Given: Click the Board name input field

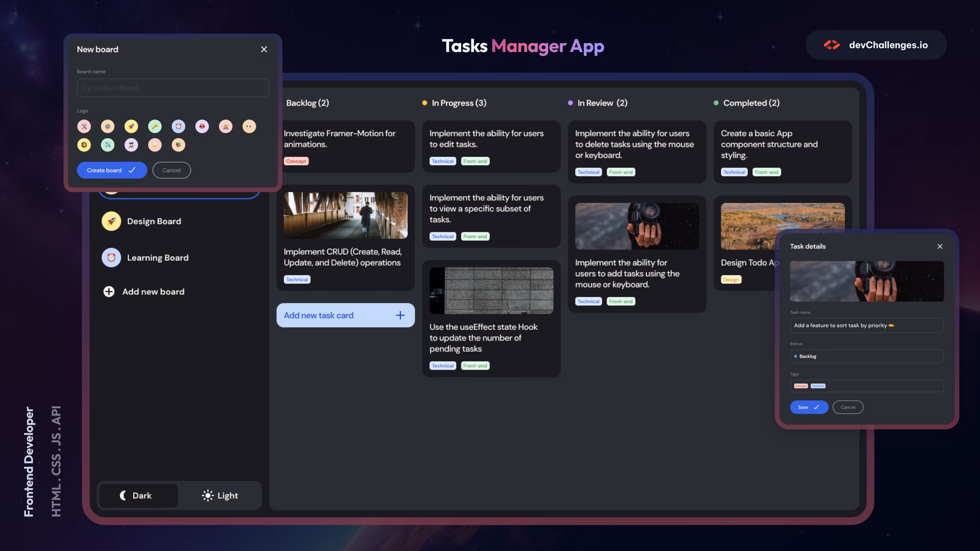Looking at the screenshot, I should click(x=173, y=88).
